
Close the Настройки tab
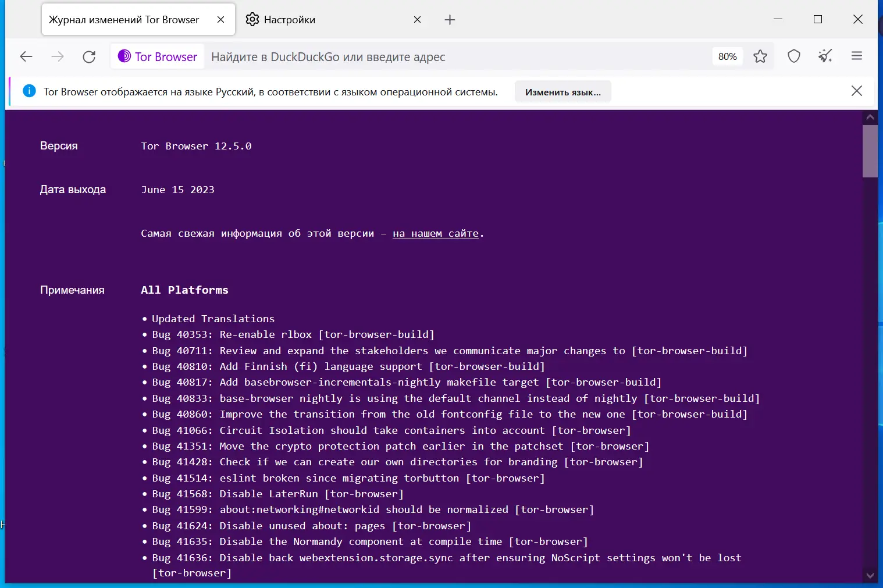coord(417,20)
